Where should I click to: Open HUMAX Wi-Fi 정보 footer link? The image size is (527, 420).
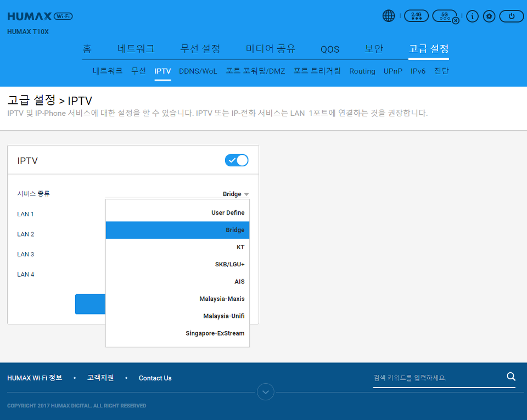coord(35,378)
